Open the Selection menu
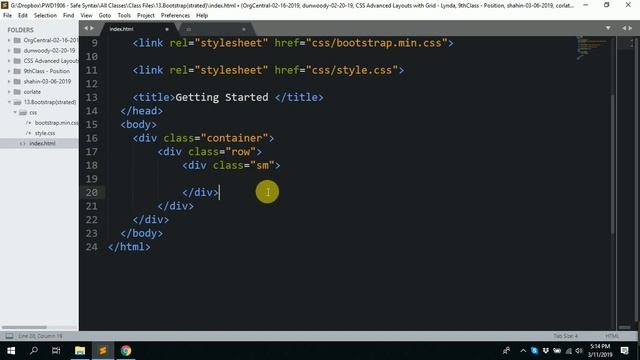Viewport: 640px width, 360px height. pos(45,16)
